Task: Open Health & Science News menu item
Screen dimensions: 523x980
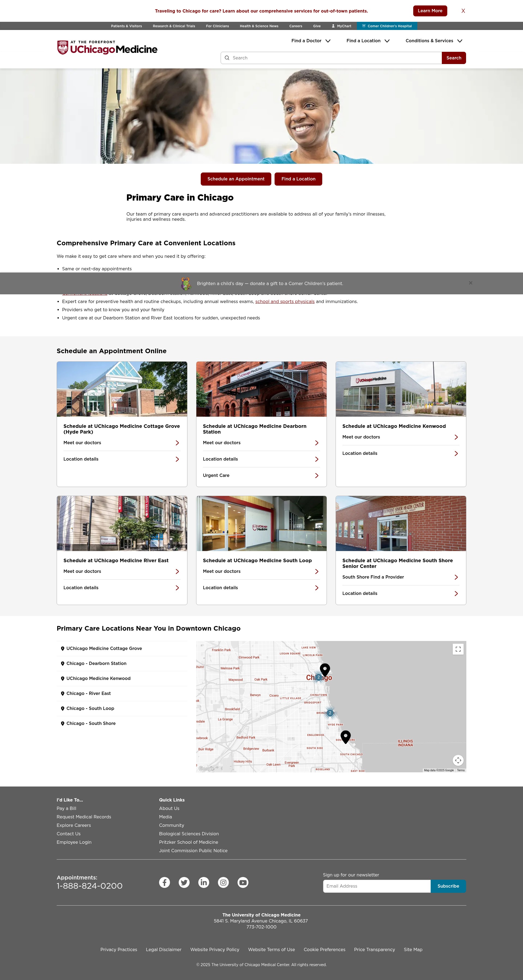Action: (x=259, y=26)
